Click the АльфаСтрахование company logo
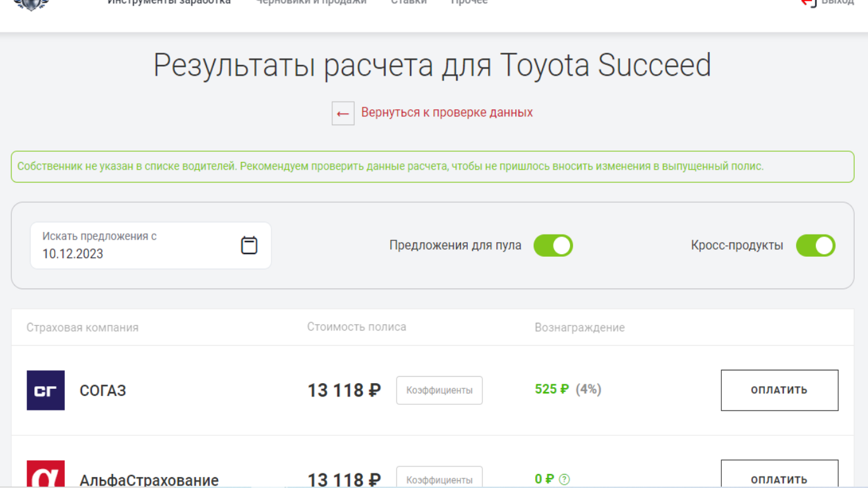 pos(46,474)
